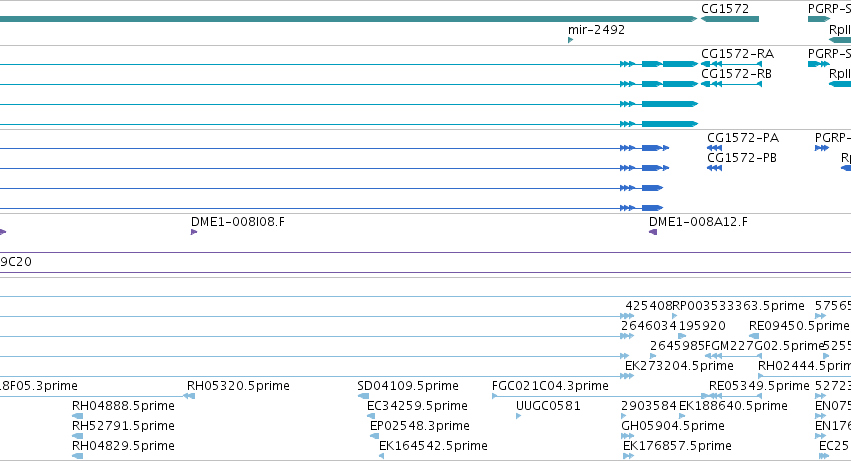Select the RE09450.5prime EST label

click(798, 326)
